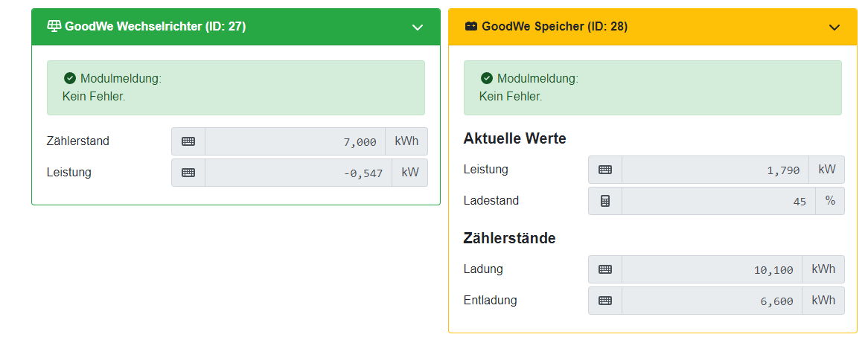Click the checkmark icon in Wechselrichter Modulmeldung

pos(70,78)
